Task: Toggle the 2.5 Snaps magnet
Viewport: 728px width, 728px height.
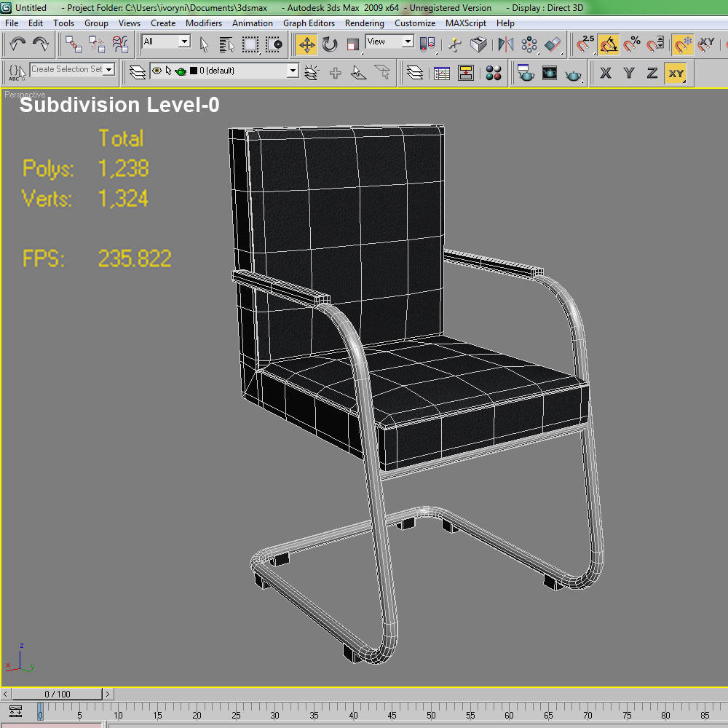Action: click(x=585, y=44)
